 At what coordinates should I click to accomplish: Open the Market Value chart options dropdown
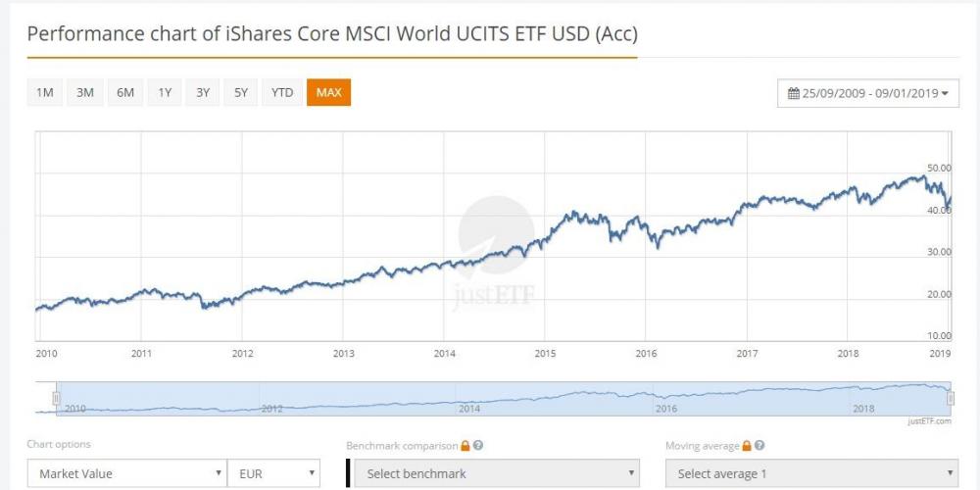point(126,474)
